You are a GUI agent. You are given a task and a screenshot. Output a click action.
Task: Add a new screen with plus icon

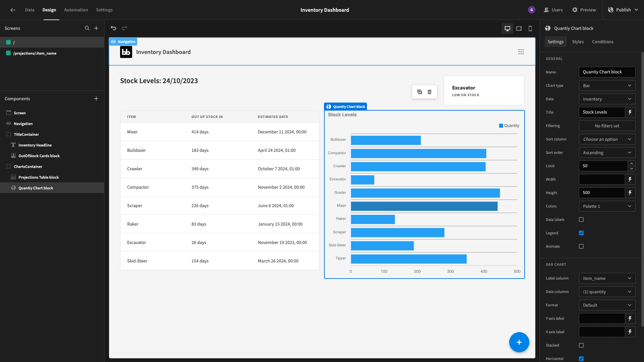pyautogui.click(x=96, y=28)
